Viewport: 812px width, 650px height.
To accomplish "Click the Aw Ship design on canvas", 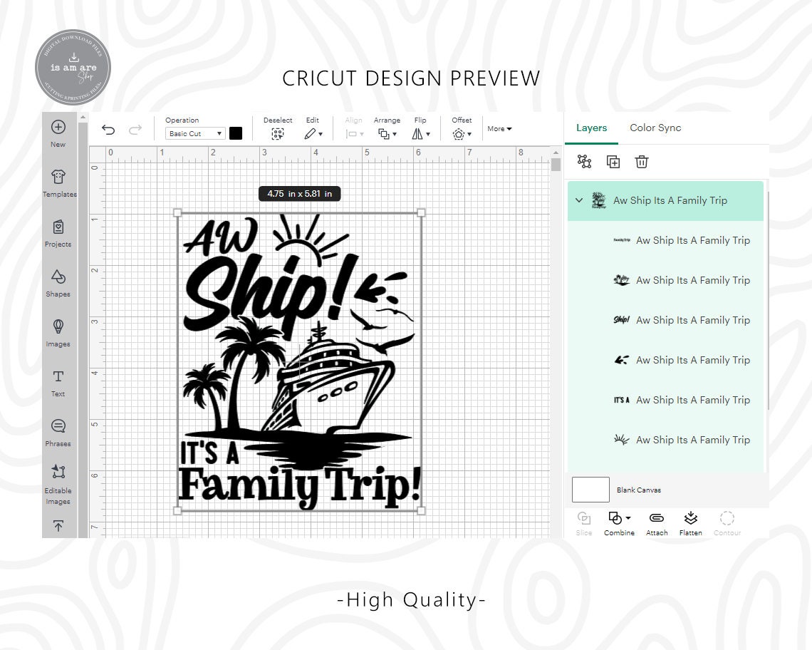I will (x=299, y=361).
